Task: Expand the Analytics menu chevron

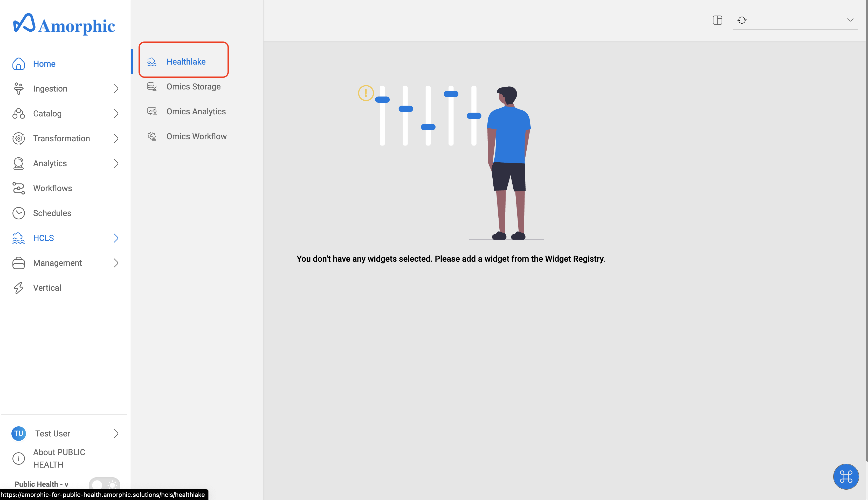Action: (x=116, y=163)
